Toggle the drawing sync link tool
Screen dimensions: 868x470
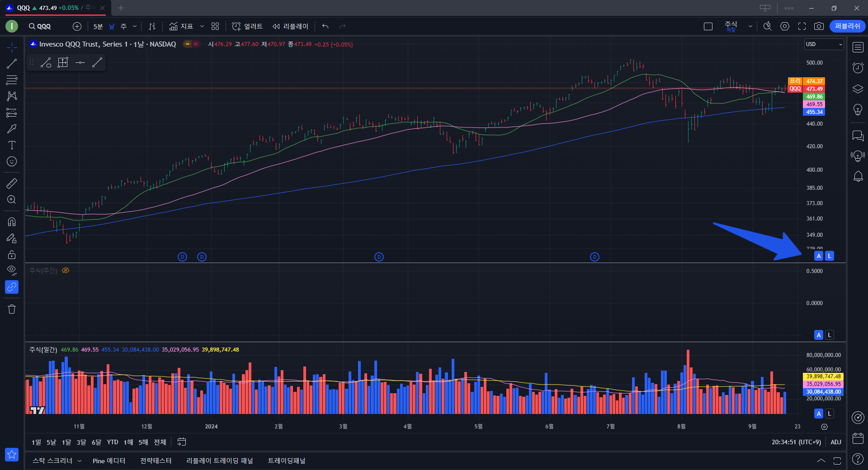click(x=12, y=287)
